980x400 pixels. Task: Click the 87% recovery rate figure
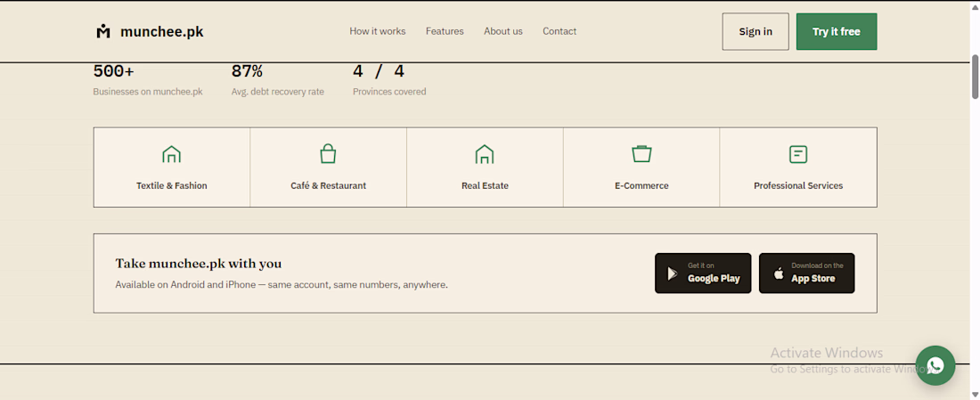click(x=246, y=71)
